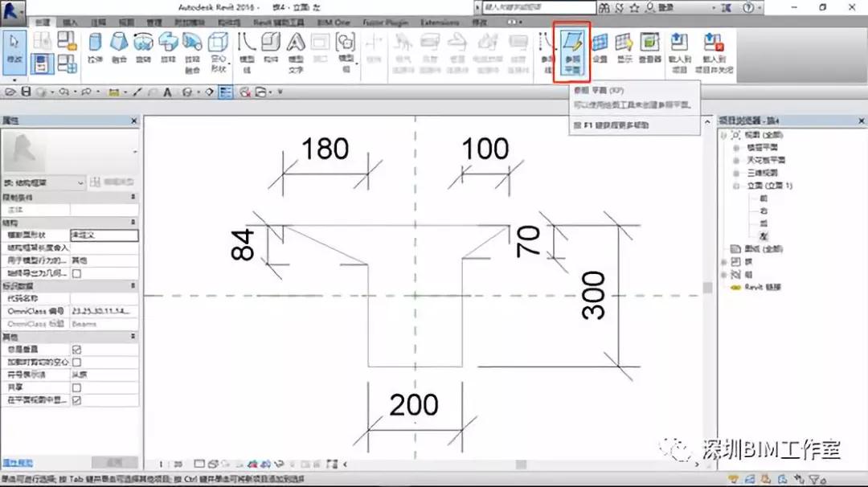Toggle the checkbox above the 标识数据 section
Image resolution: width=868 pixels, height=487 pixels.
[x=76, y=273]
